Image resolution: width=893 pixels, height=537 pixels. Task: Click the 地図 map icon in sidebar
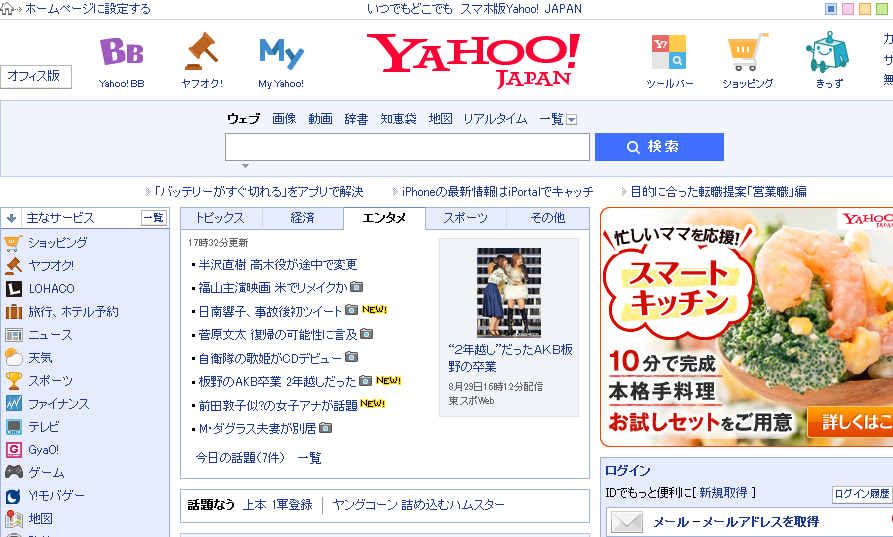coord(13,519)
